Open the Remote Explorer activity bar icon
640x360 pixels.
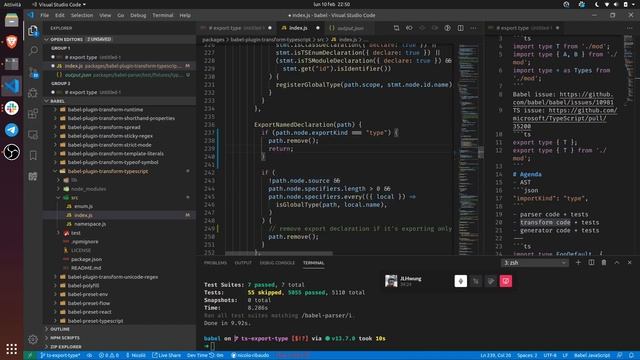33,135
